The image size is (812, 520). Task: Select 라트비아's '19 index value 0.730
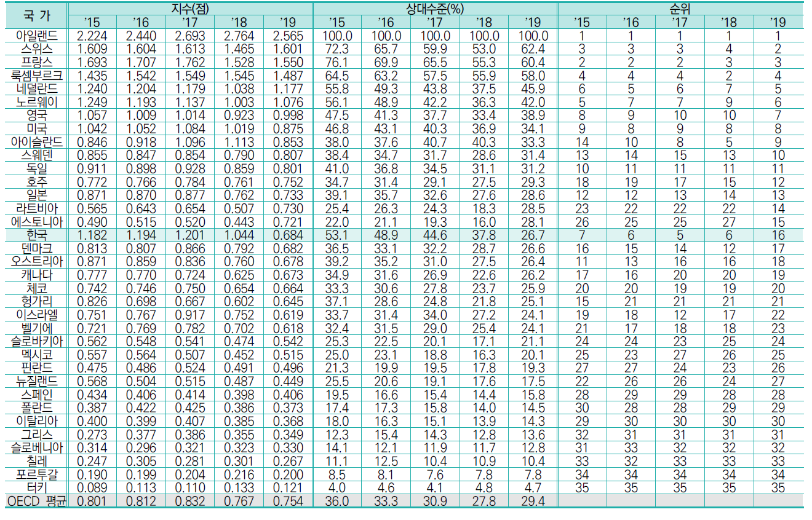[288, 207]
